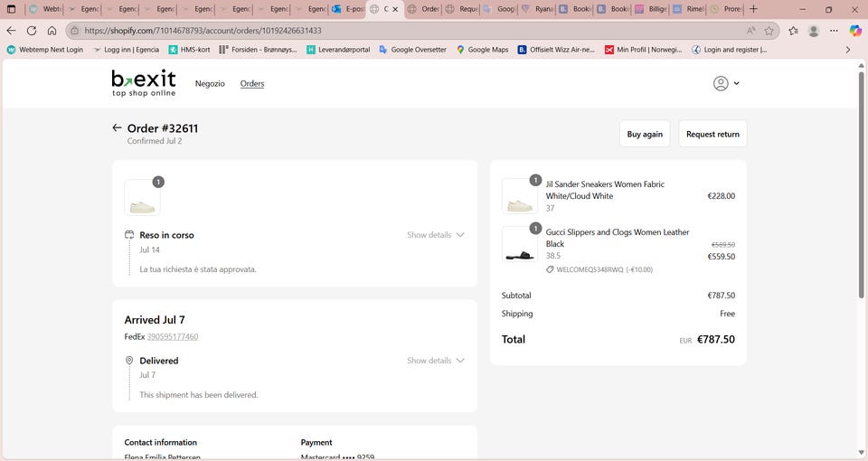Reload the page with the refresh icon
Viewport: 868px width, 461px height.
32,31
